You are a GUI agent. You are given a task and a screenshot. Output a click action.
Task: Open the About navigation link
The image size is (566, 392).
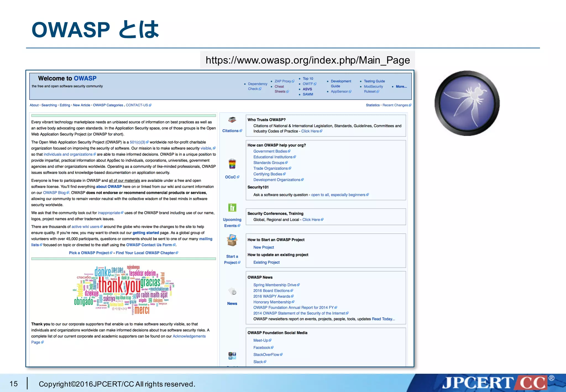tap(34, 105)
